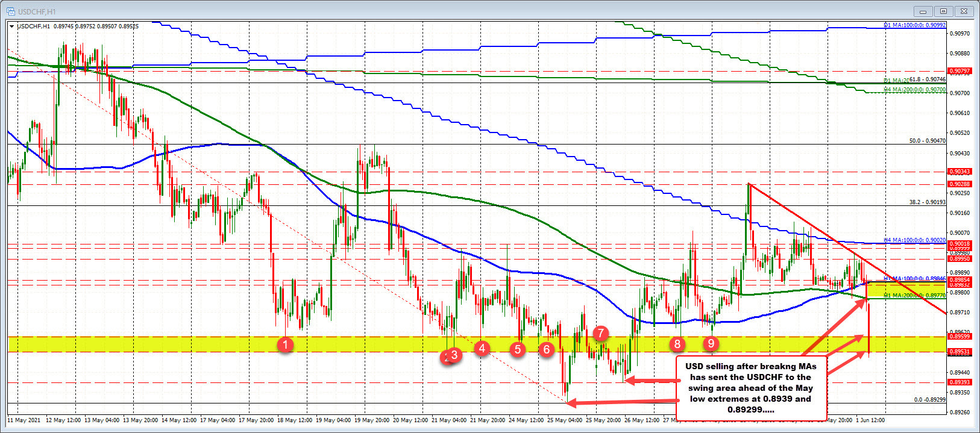The height and width of the screenshot is (433, 980).
Task: Click the 0.89260 price axis value
Action: coord(960,412)
